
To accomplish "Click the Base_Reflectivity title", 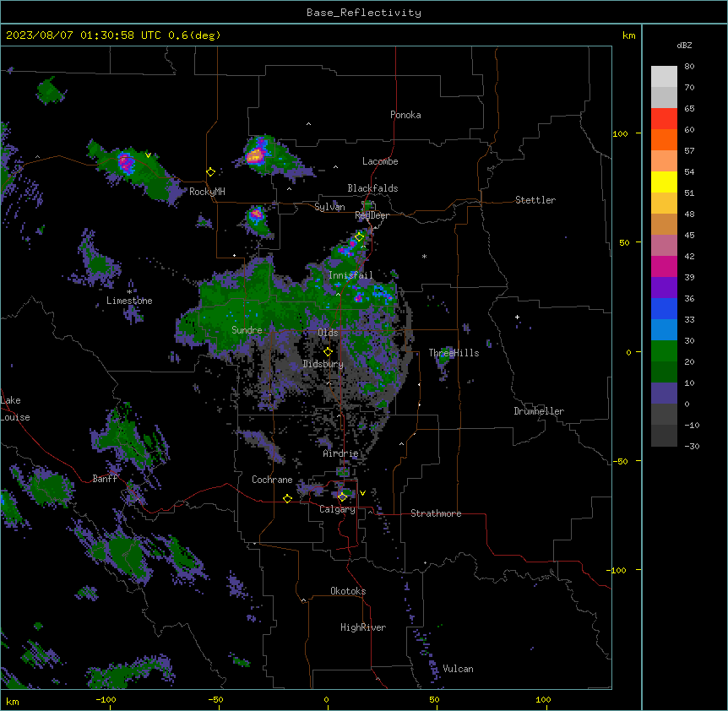I will coord(364,13).
